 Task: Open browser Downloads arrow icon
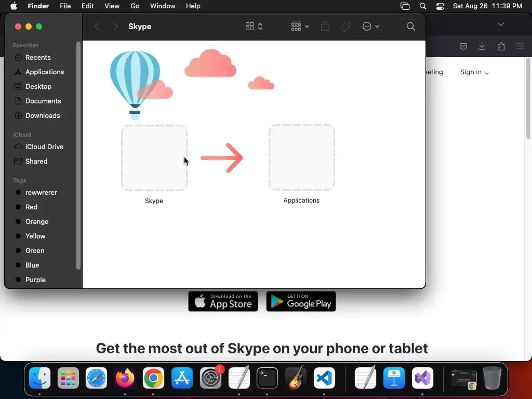[482, 46]
